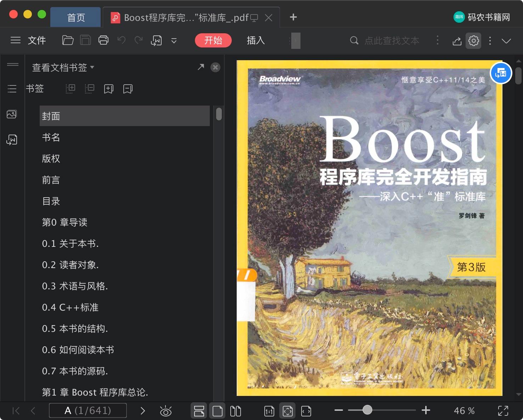Zoom out with the minus button
The height and width of the screenshot is (420, 523).
339,410
